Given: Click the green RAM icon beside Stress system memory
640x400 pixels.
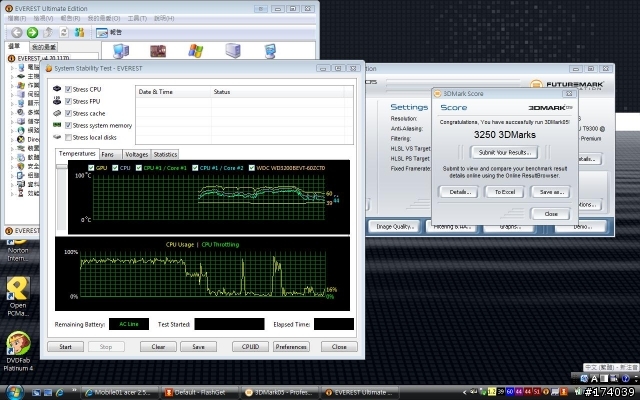Looking at the screenshot, I should point(57,125).
